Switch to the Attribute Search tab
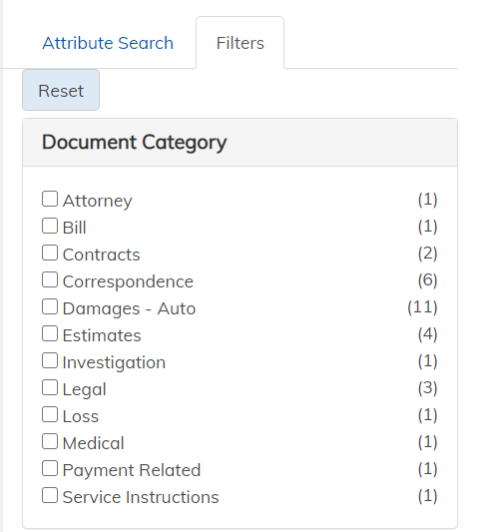Image resolution: width=486 pixels, height=532 pixels. pyautogui.click(x=108, y=43)
